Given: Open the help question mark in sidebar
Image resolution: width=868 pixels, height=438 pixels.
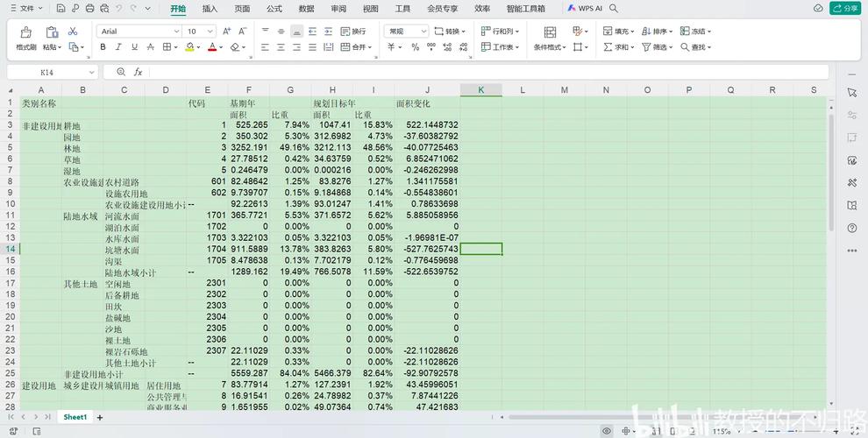Looking at the screenshot, I should 852,228.
